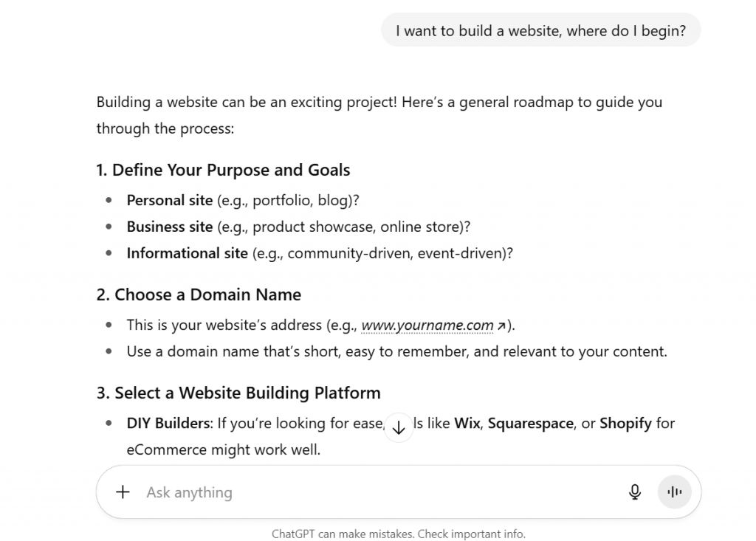The image size is (756, 541).
Task: Click the bold "DIY Builders" text
Action: pyautogui.click(x=169, y=424)
